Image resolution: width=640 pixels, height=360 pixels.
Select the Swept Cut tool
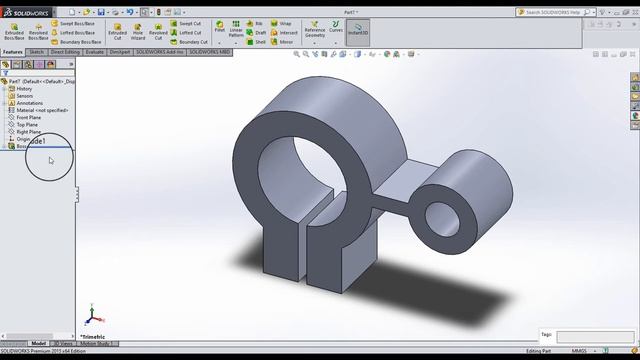(186, 24)
